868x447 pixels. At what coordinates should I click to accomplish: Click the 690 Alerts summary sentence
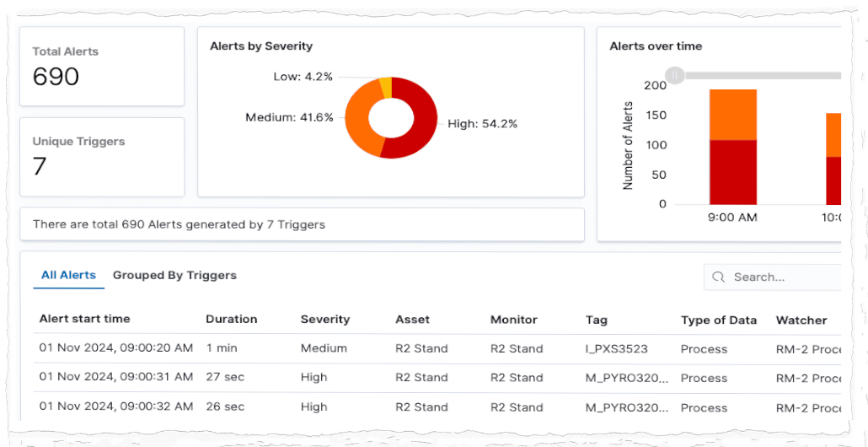pyautogui.click(x=179, y=224)
